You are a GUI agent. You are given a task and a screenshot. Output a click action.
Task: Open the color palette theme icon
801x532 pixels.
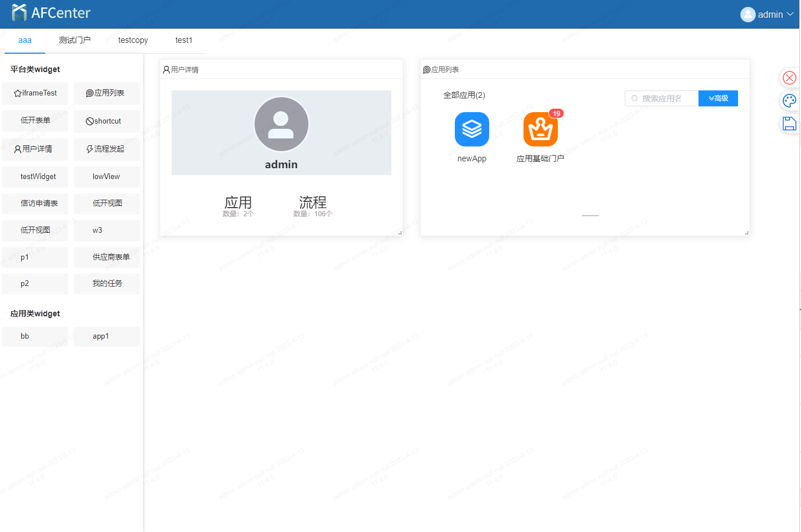[789, 101]
